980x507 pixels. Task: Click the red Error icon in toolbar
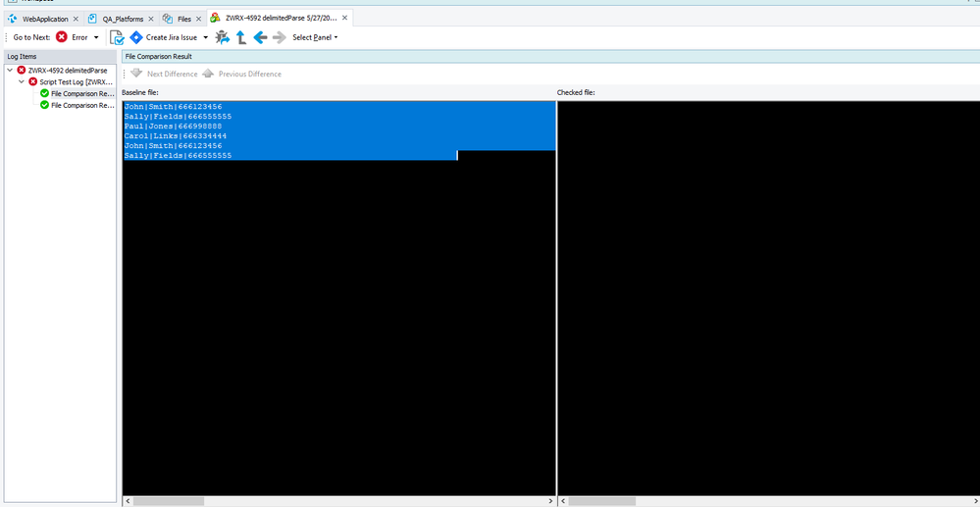[x=62, y=37]
